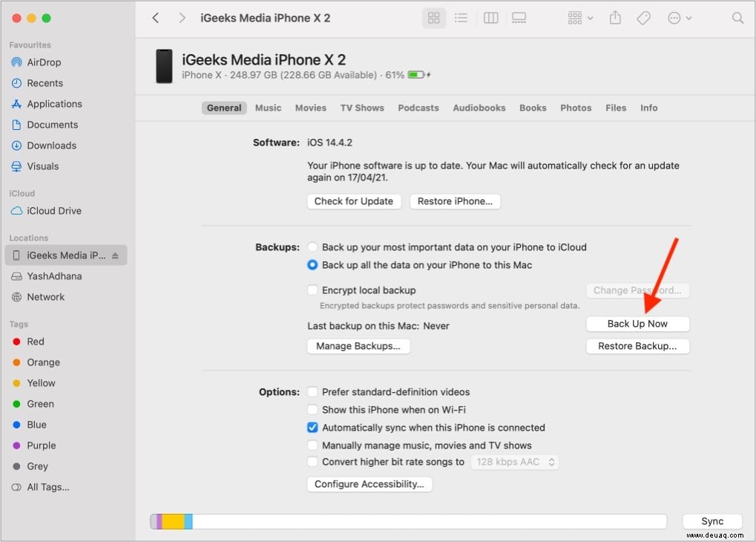Eject the iGeeks Media iPhone
This screenshot has width=756, height=542.
click(115, 256)
